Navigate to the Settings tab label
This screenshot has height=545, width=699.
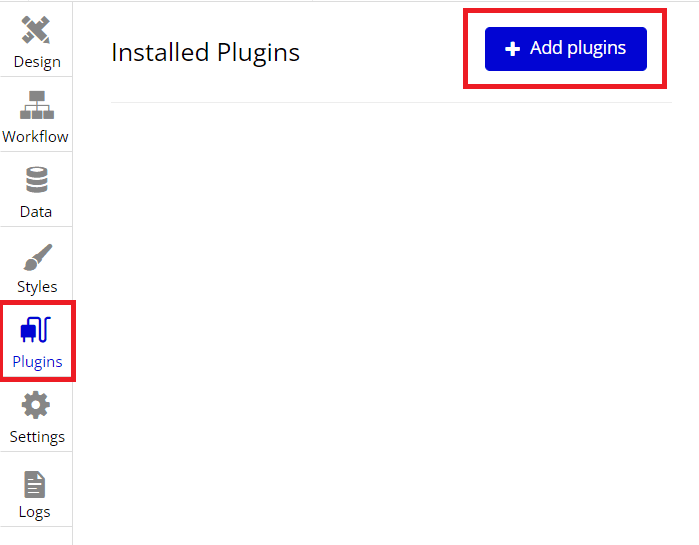point(37,437)
